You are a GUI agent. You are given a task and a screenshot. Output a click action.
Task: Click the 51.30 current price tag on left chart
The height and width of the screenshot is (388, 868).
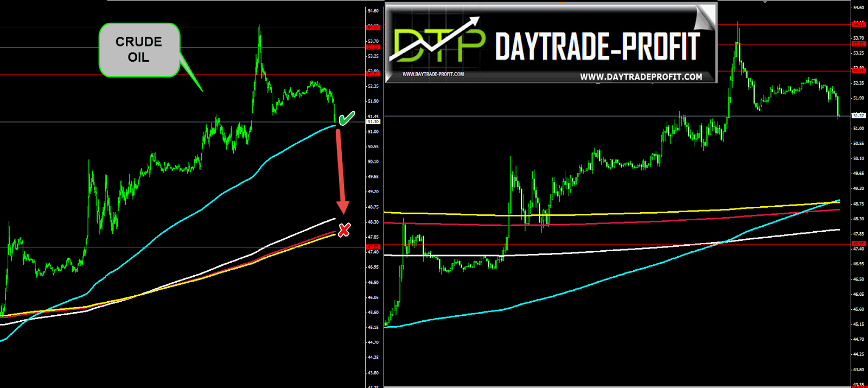(373, 122)
